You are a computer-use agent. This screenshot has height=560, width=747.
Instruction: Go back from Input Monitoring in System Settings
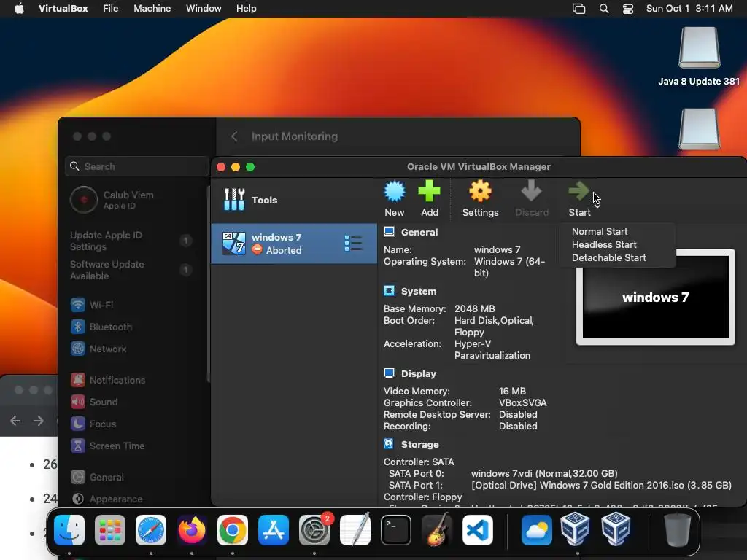(234, 136)
